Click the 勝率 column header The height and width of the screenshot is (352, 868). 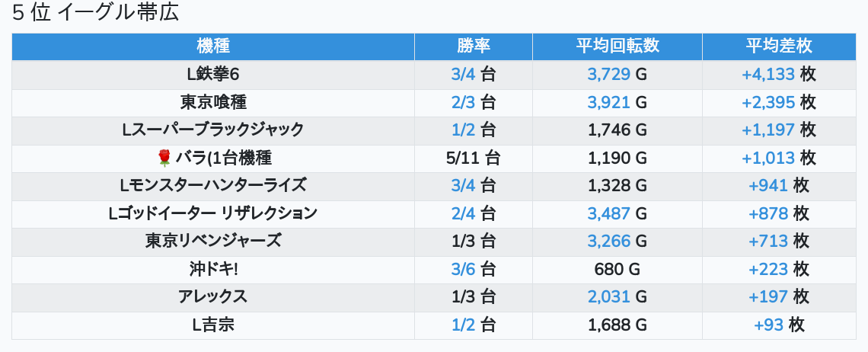(x=474, y=46)
